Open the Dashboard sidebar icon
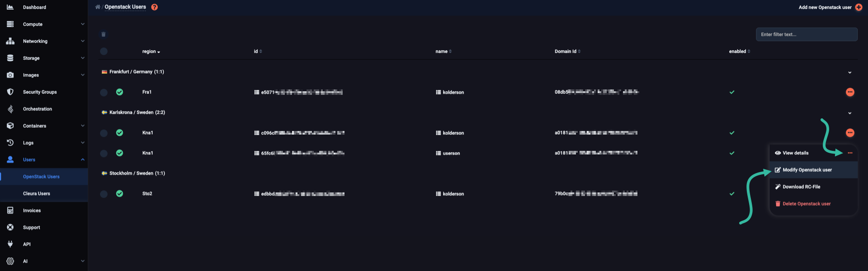This screenshot has width=868, height=271. 10,7
